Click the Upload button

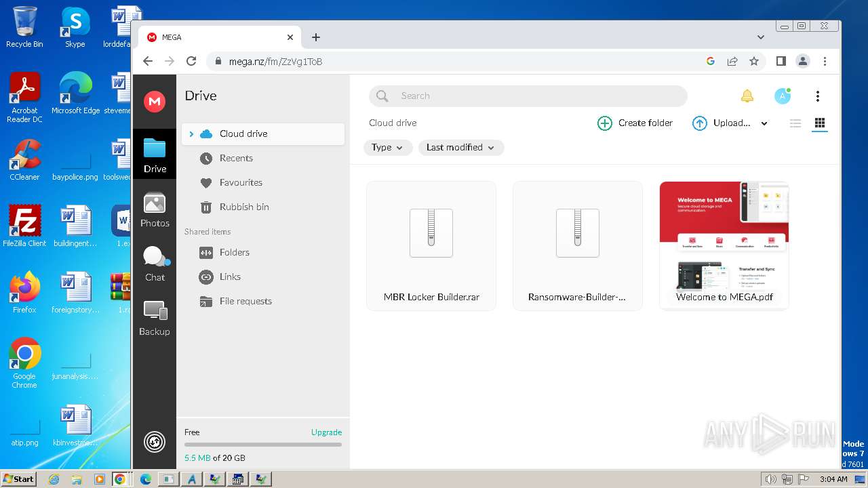coord(722,123)
